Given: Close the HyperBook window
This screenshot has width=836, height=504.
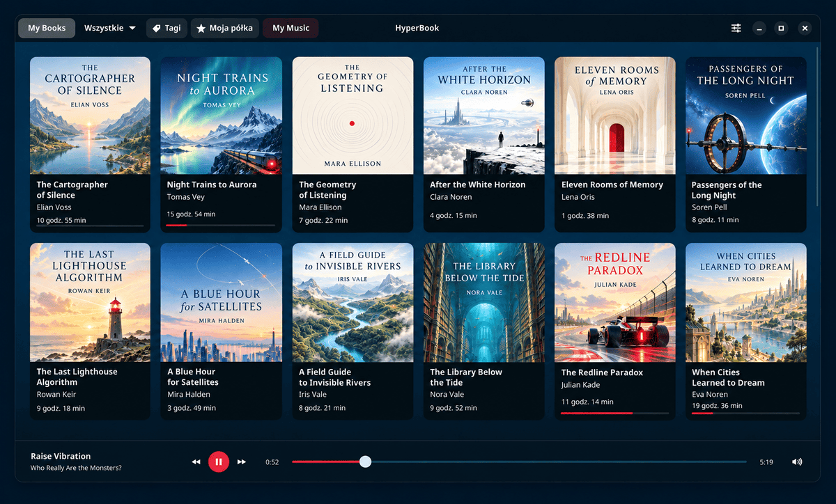Looking at the screenshot, I should pos(805,28).
